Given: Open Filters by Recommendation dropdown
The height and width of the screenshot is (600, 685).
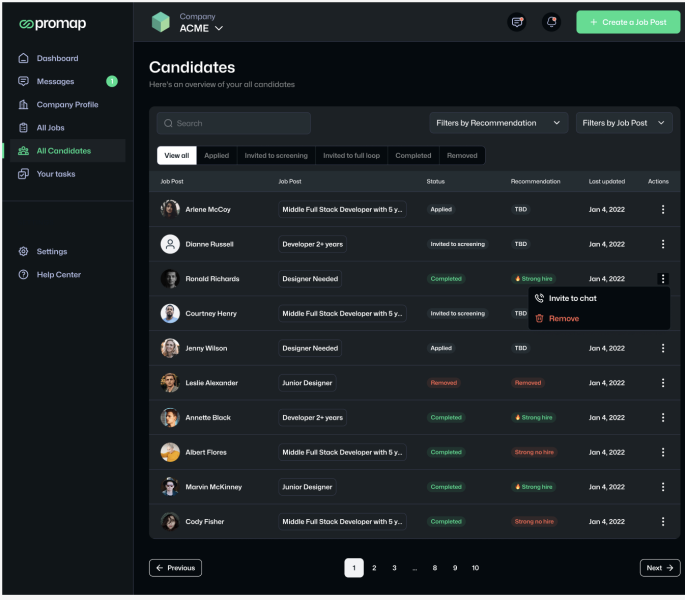Looking at the screenshot, I should 498,123.
